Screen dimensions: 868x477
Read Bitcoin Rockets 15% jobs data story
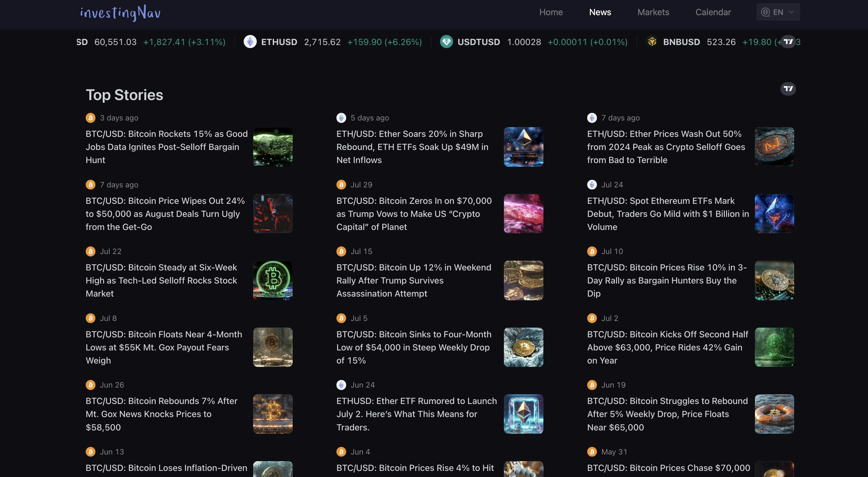(x=167, y=147)
